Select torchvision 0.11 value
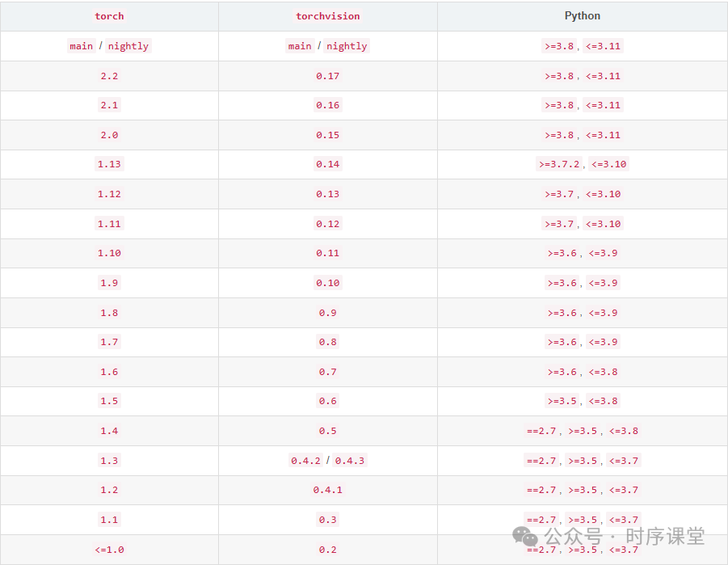 coord(328,253)
